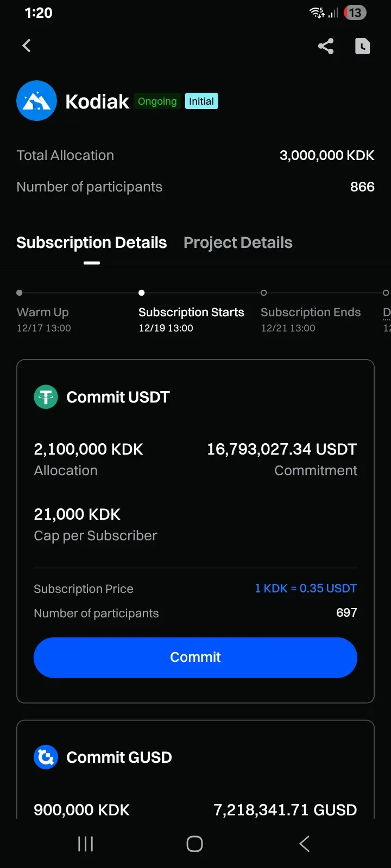
Task: Tap the back arrow at top left
Action: pyautogui.click(x=27, y=46)
